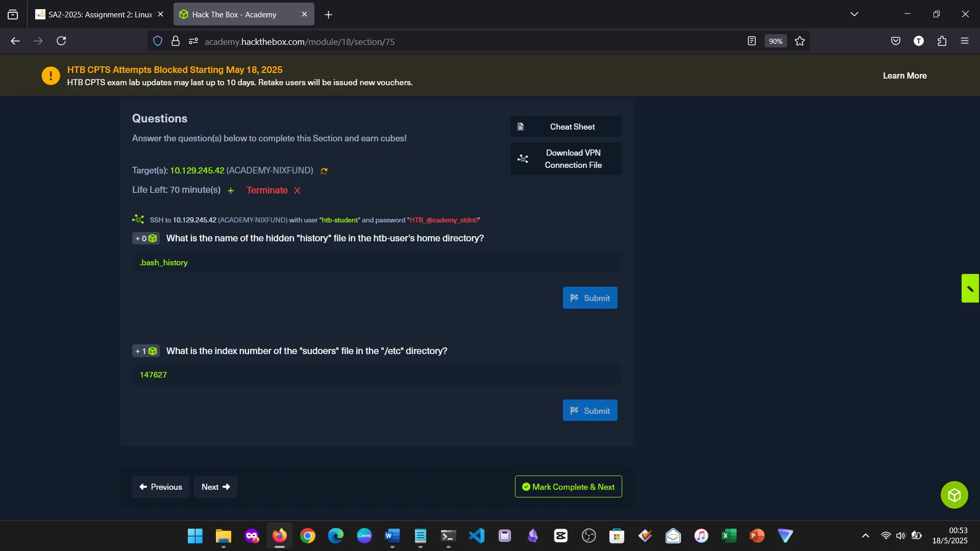The height and width of the screenshot is (551, 980).
Task: Switch to the SA2-2025 Assignment 2 tab
Action: click(97, 14)
